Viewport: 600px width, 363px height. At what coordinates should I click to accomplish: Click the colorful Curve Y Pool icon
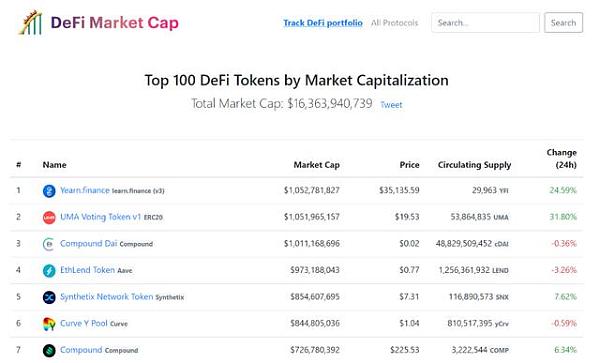pyautogui.click(x=49, y=324)
